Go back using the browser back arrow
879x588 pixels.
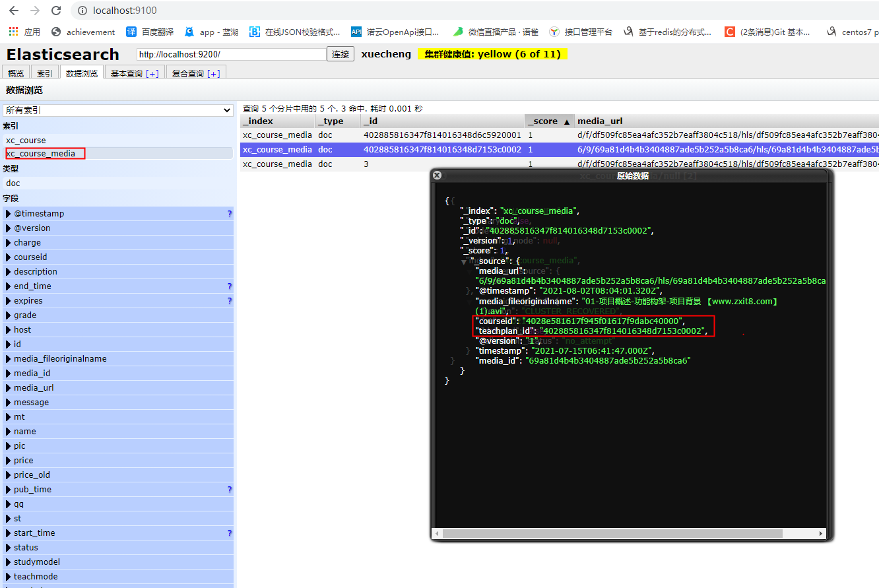coord(14,11)
